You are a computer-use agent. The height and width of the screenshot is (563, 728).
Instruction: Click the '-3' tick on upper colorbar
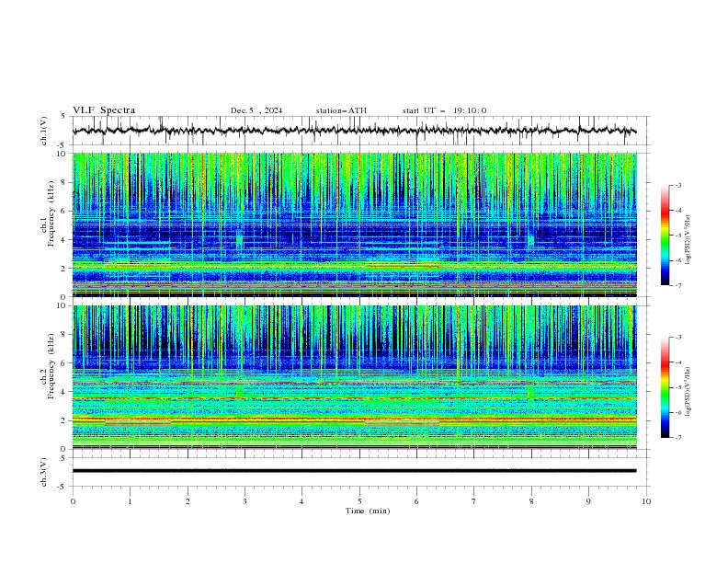(678, 185)
